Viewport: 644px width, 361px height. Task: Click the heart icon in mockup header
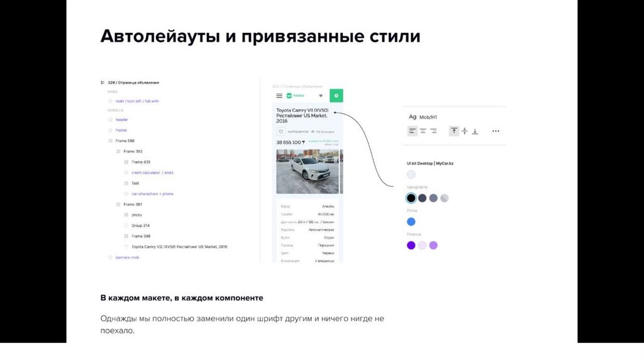coord(321,96)
